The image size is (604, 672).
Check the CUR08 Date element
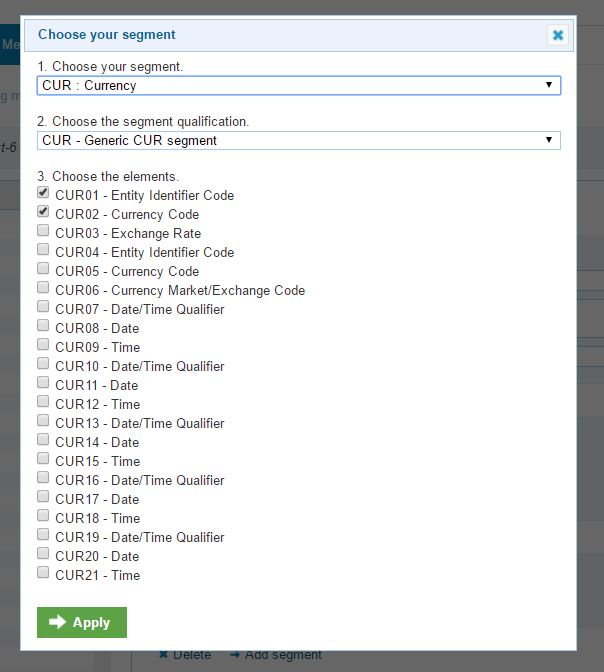coord(43,326)
